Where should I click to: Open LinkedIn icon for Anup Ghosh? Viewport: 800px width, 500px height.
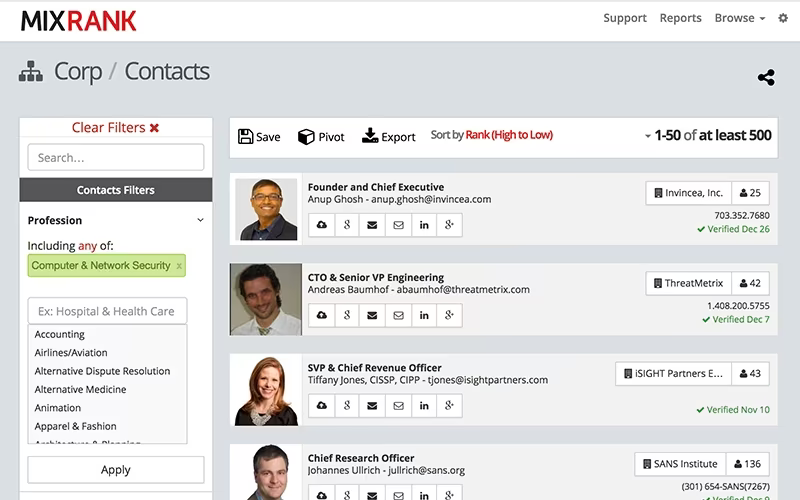[x=424, y=225]
